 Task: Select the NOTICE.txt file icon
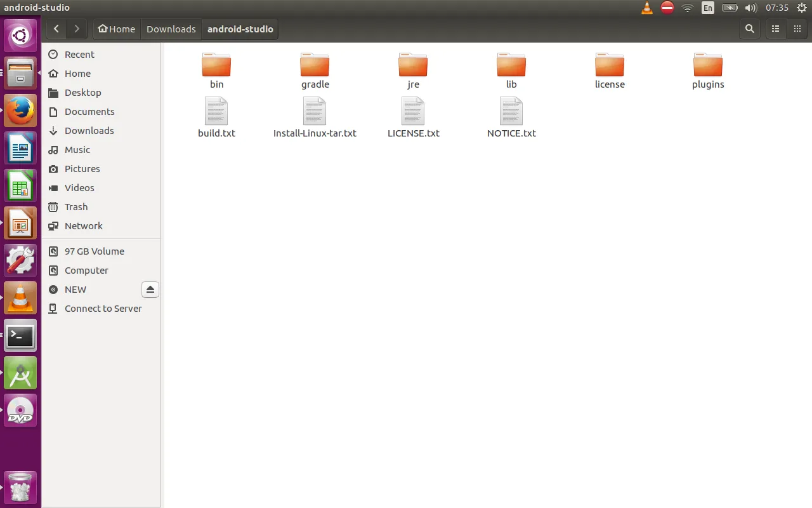(x=511, y=111)
